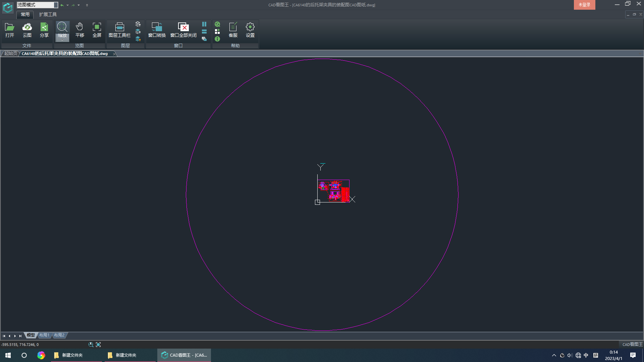644x362 pixels.
Task: Click the volume speaker tray icon
Action: tap(570, 355)
